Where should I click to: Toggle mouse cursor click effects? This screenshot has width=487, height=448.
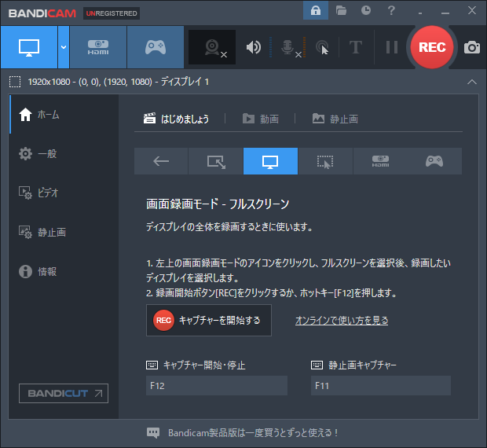[322, 47]
